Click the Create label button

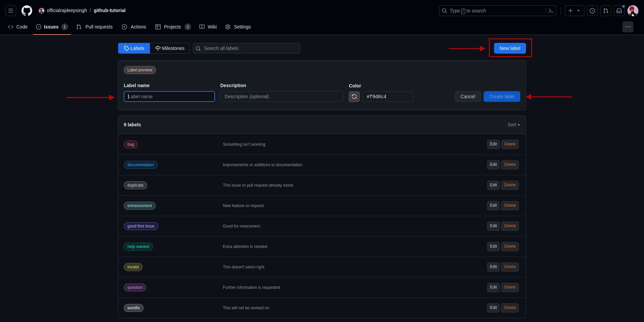502,96
